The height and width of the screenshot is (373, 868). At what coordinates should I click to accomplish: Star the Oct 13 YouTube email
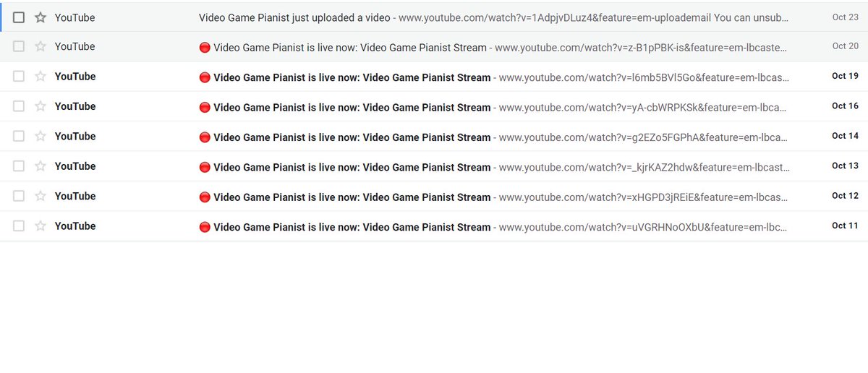point(41,166)
